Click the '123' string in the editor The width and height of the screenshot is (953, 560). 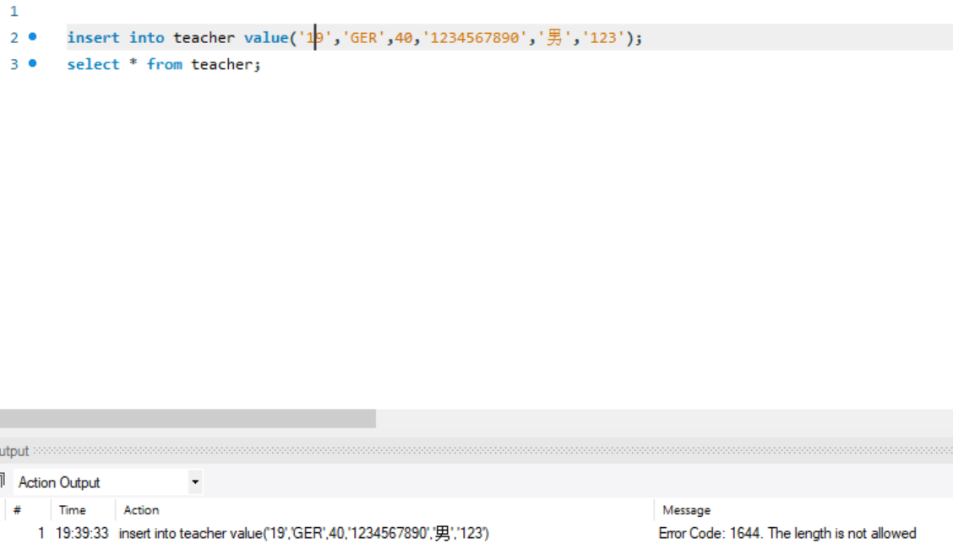pyautogui.click(x=603, y=38)
